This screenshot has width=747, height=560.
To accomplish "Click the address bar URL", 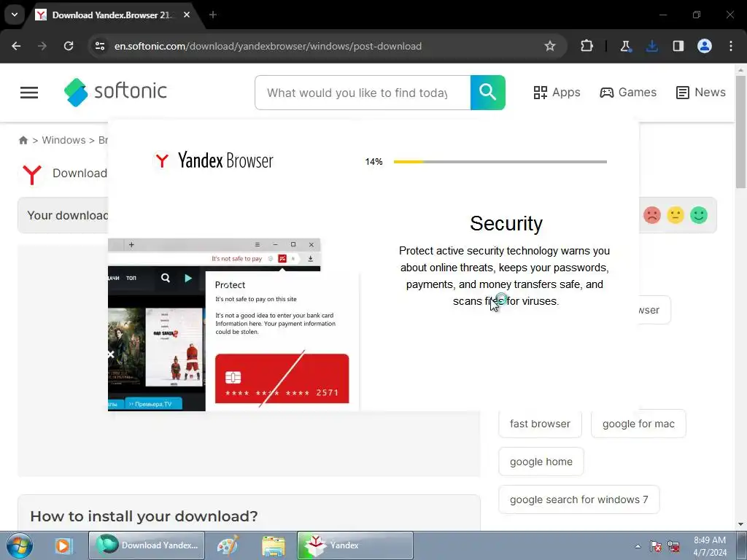I will pyautogui.click(x=268, y=46).
